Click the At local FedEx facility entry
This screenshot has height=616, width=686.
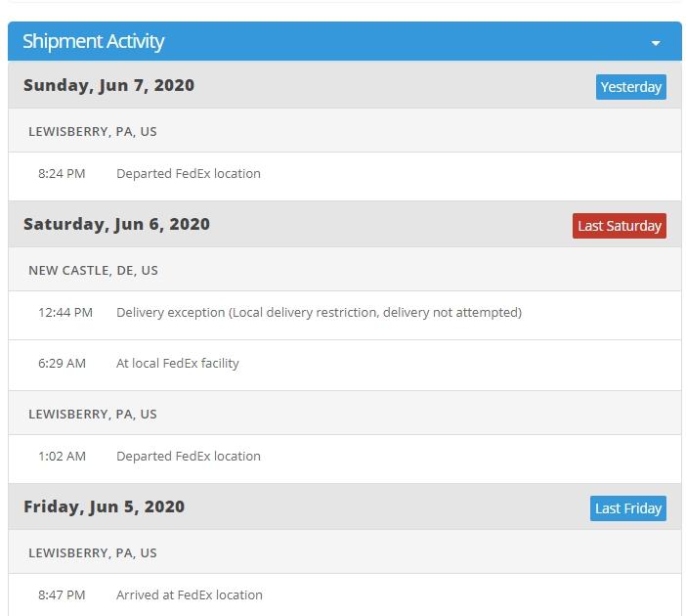(178, 364)
